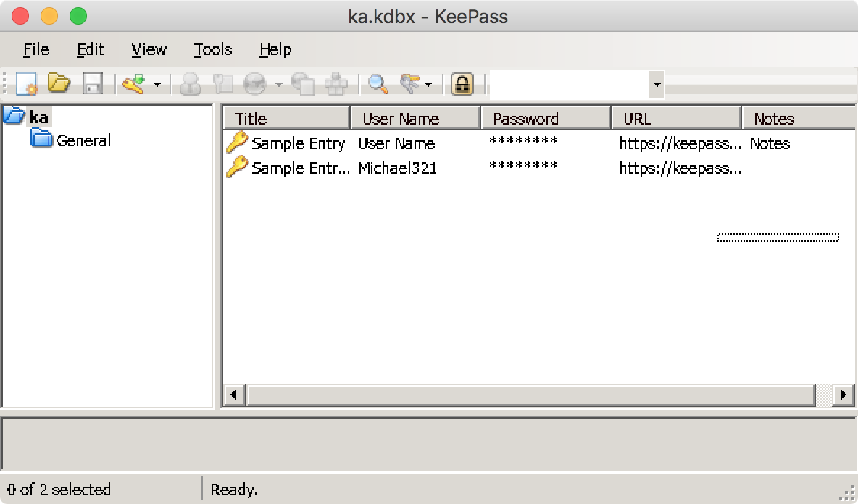This screenshot has height=504, width=858.
Task: Sort entries by the Title column header
Action: click(286, 117)
